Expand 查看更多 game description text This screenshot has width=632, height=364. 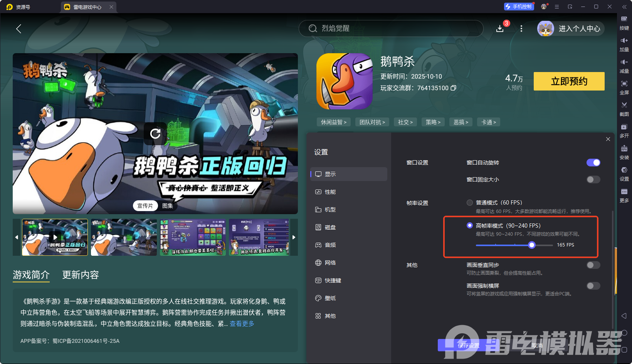tap(242, 324)
